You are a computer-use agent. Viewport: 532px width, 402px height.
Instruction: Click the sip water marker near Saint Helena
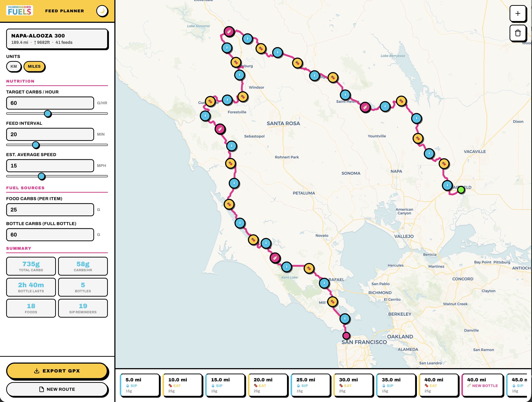[x=345, y=95]
